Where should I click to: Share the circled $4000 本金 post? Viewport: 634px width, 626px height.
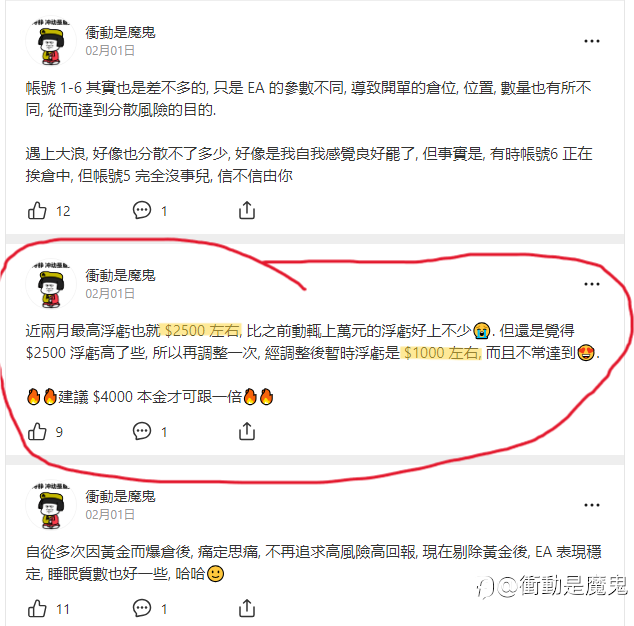point(247,431)
